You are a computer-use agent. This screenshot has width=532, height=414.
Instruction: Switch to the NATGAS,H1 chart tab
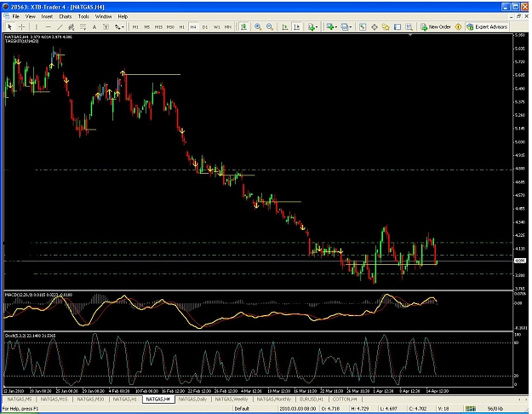pyautogui.click(x=125, y=399)
